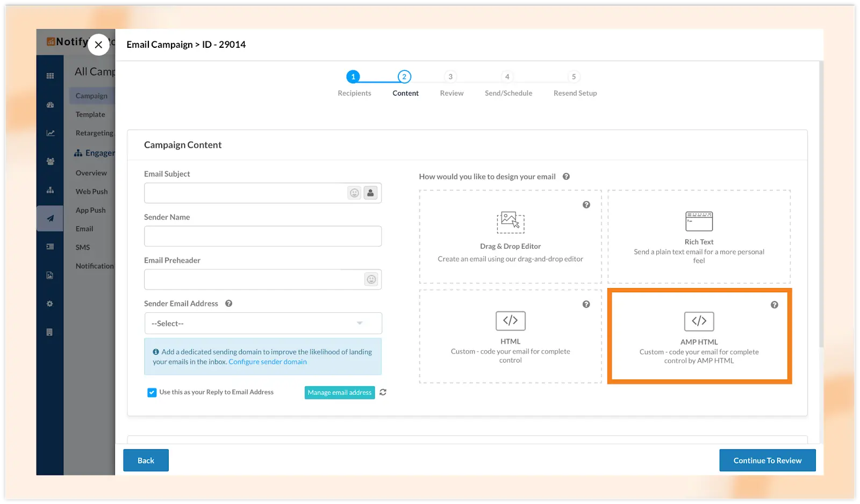860x504 pixels.
Task: Toggle Use this as Reply to Email checkbox
Action: pyautogui.click(x=152, y=392)
